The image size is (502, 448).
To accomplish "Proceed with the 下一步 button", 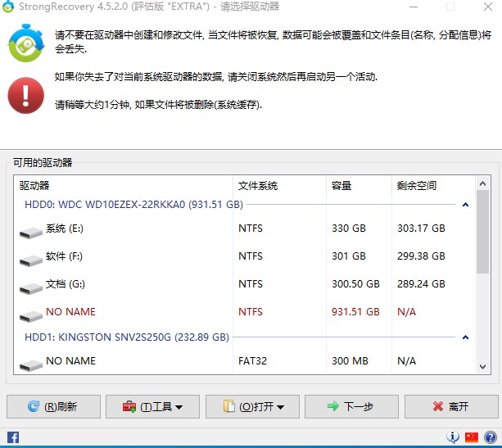I will (x=350, y=406).
